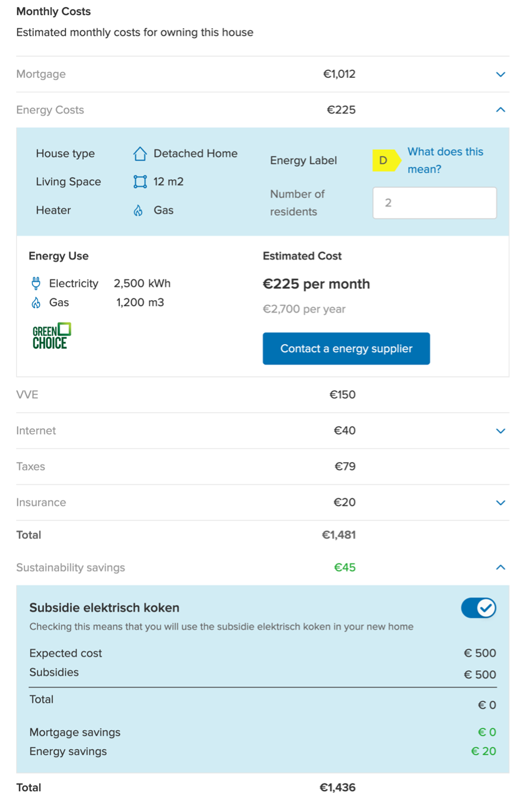Expand the Insurance row chevron
The image size is (532, 808).
500,503
